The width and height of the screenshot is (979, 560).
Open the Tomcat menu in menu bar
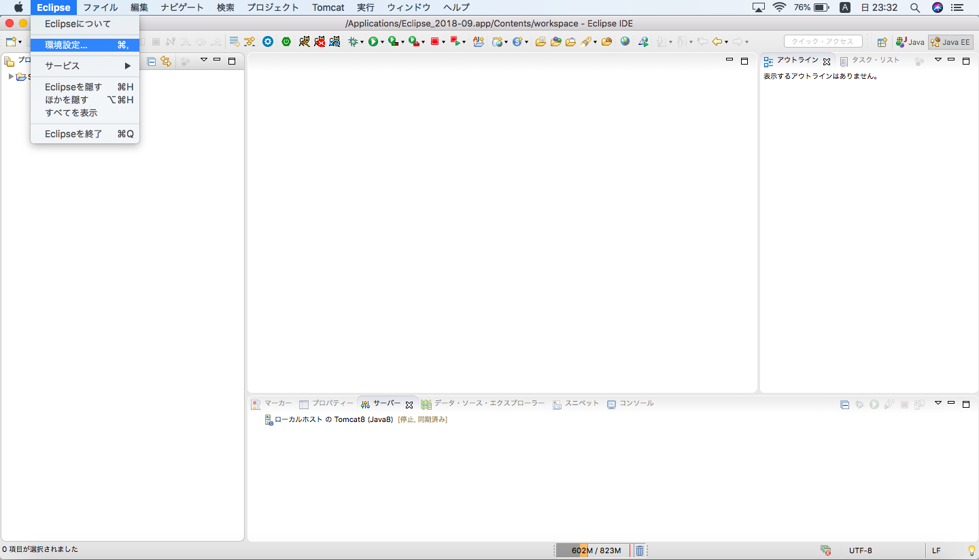(x=328, y=7)
